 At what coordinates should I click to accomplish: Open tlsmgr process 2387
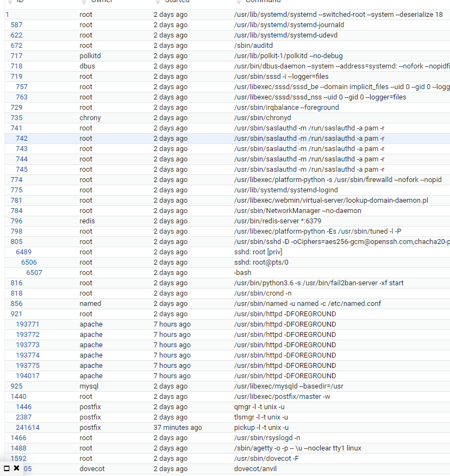coord(24,417)
